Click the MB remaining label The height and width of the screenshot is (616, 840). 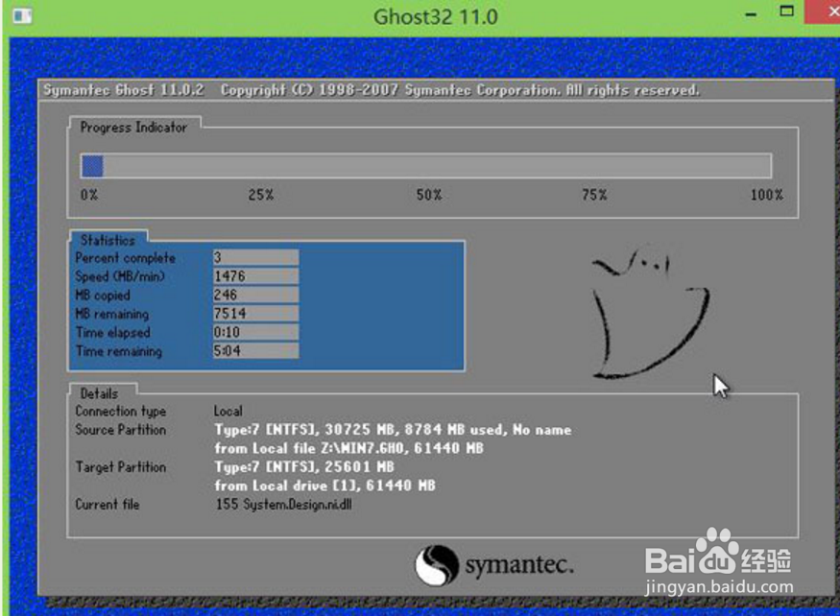(x=112, y=314)
